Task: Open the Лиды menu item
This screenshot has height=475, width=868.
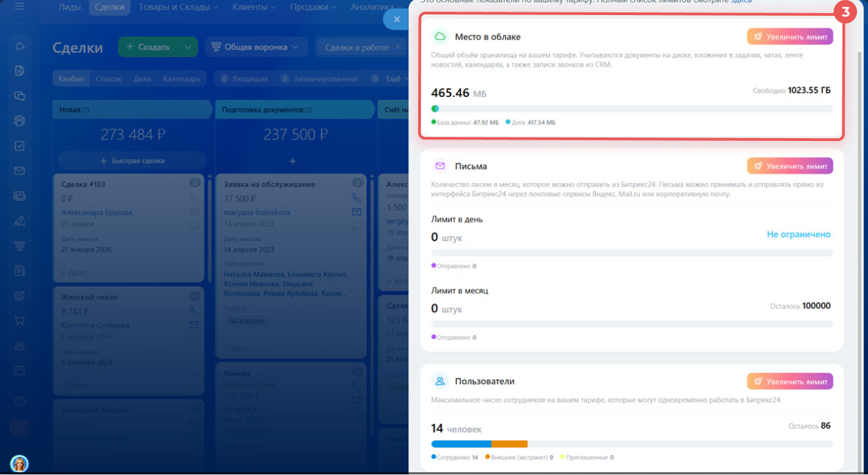Action: 69,8
